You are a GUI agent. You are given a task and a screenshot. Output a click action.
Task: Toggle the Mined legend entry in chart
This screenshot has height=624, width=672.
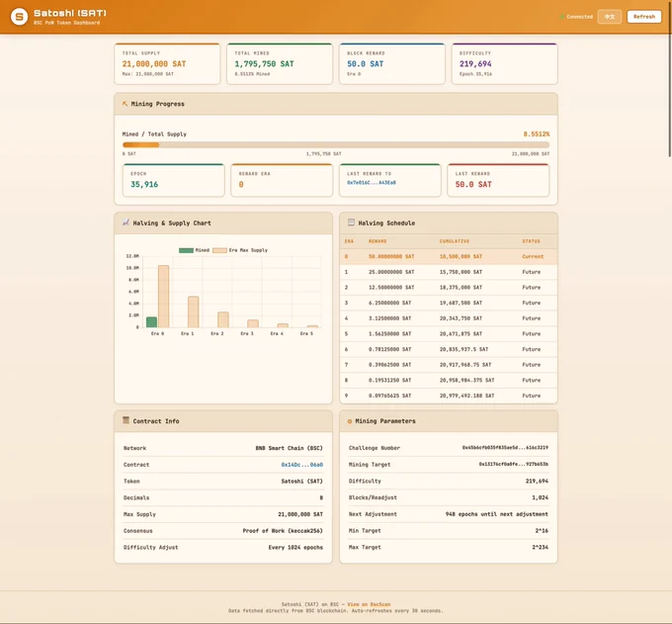pos(194,250)
